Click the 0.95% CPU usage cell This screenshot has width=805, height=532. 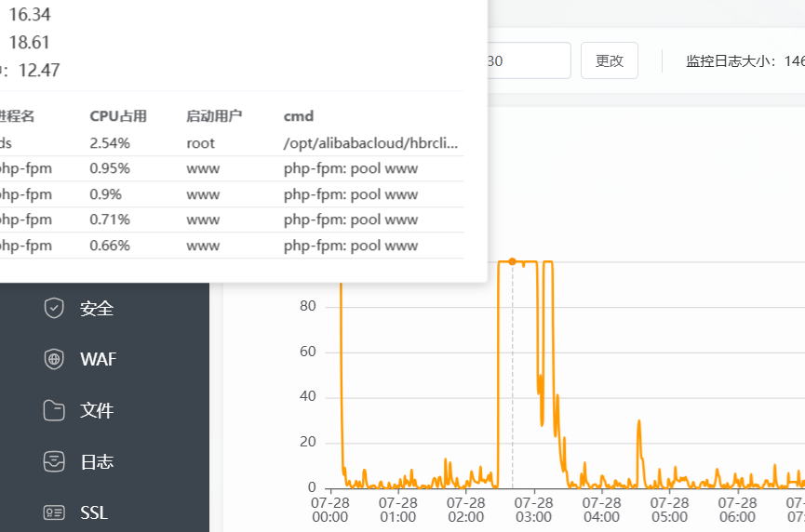point(110,168)
